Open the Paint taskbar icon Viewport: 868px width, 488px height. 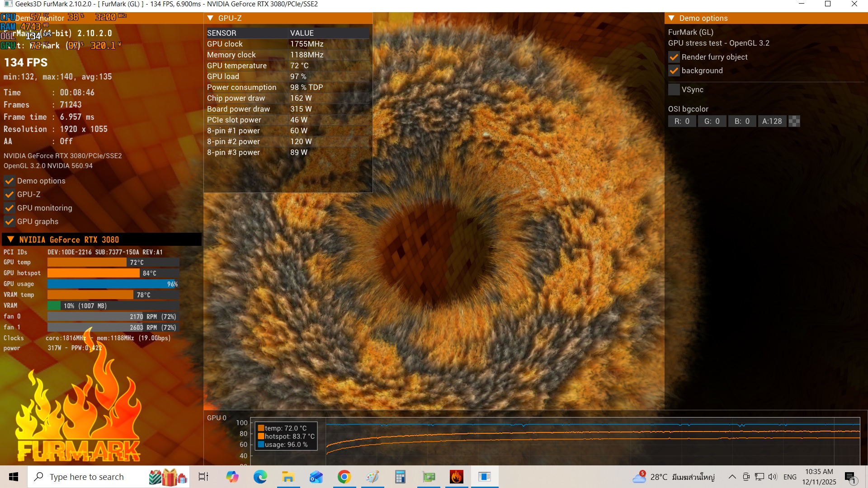tap(373, 477)
